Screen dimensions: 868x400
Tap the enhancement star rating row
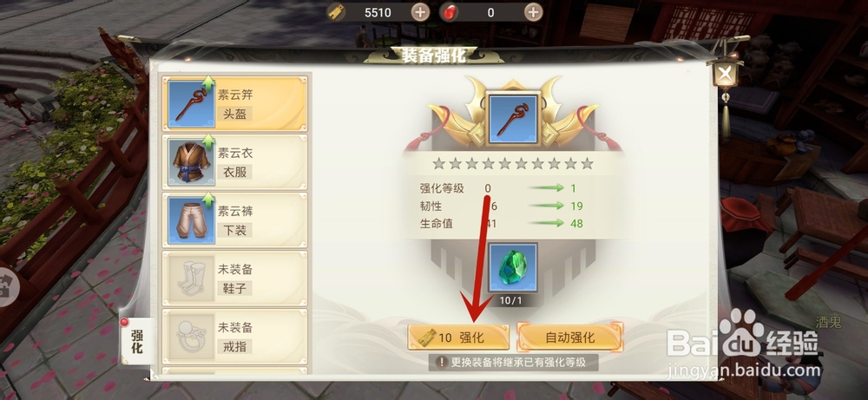(513, 164)
